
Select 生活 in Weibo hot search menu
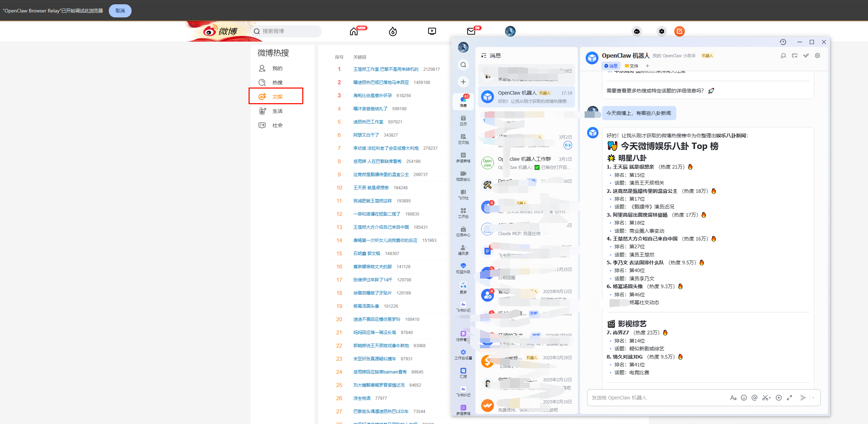(277, 111)
